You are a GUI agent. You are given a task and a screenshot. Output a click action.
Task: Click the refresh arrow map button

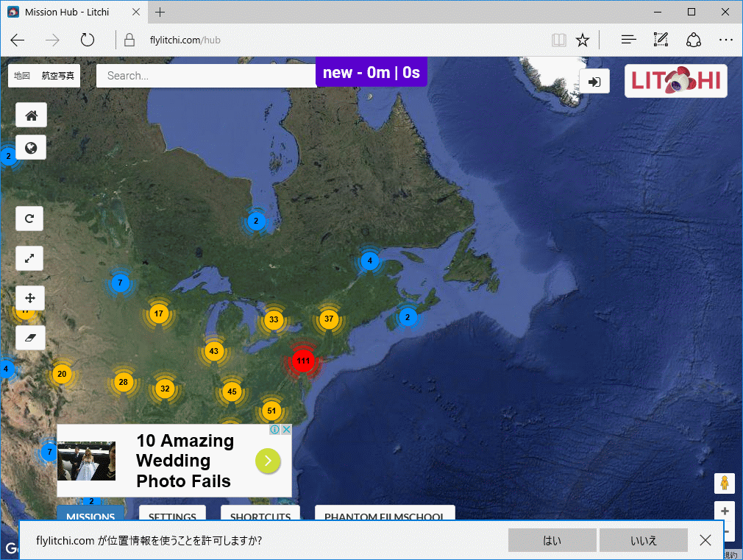pyautogui.click(x=30, y=219)
